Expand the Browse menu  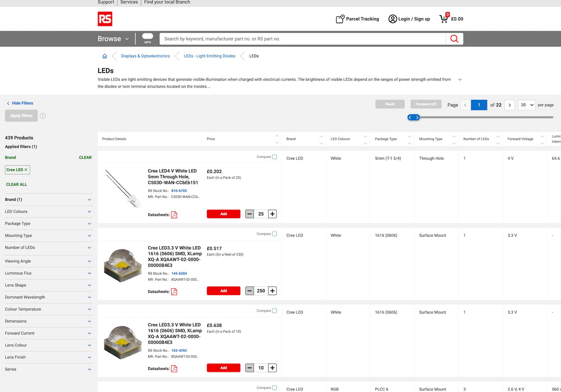(113, 39)
